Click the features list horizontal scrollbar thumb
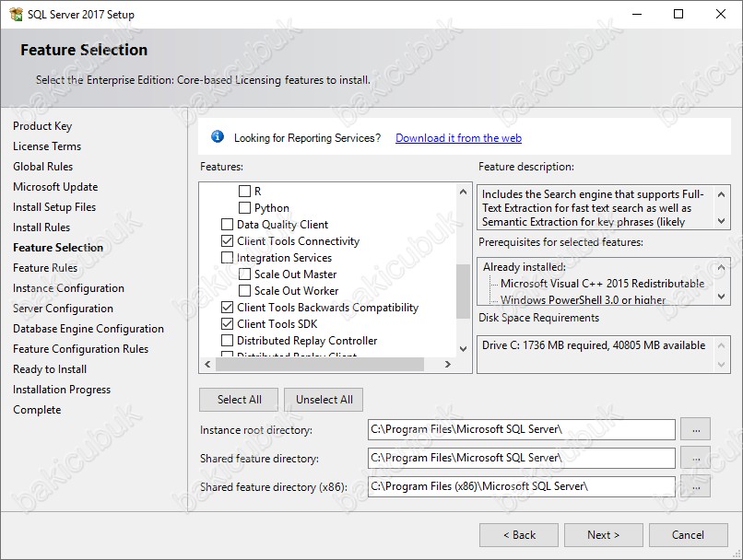Screen dimensions: 743x560 pyautogui.click(x=320, y=364)
